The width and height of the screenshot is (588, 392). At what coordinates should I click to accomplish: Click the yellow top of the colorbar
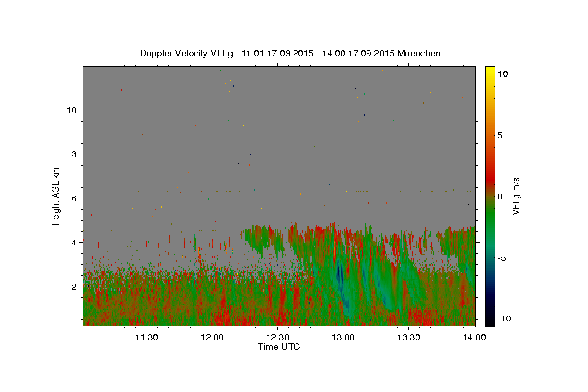click(x=490, y=71)
